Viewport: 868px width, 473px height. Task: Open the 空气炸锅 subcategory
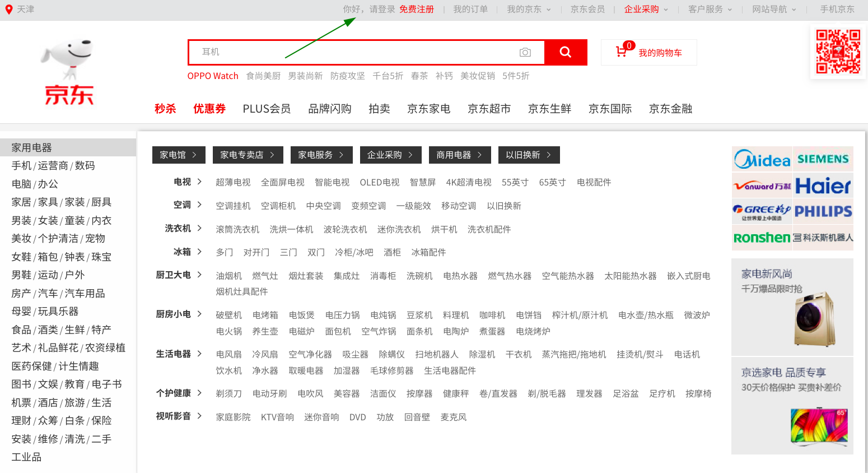[379, 331]
